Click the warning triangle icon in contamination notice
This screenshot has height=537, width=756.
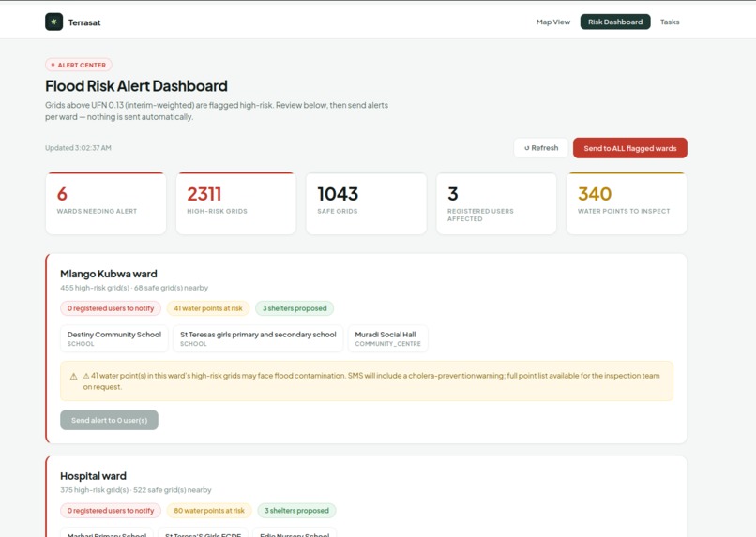tap(74, 376)
